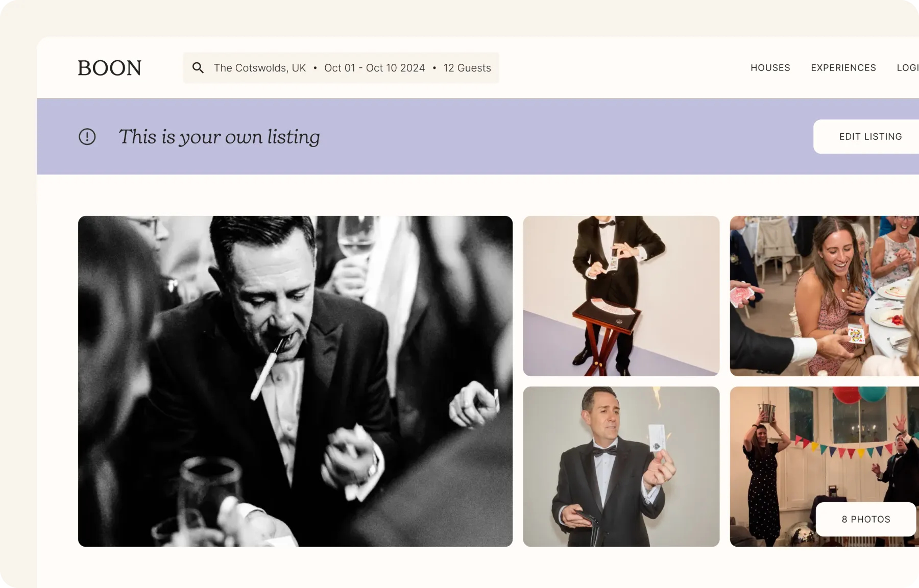Click the BOON logo

click(109, 68)
